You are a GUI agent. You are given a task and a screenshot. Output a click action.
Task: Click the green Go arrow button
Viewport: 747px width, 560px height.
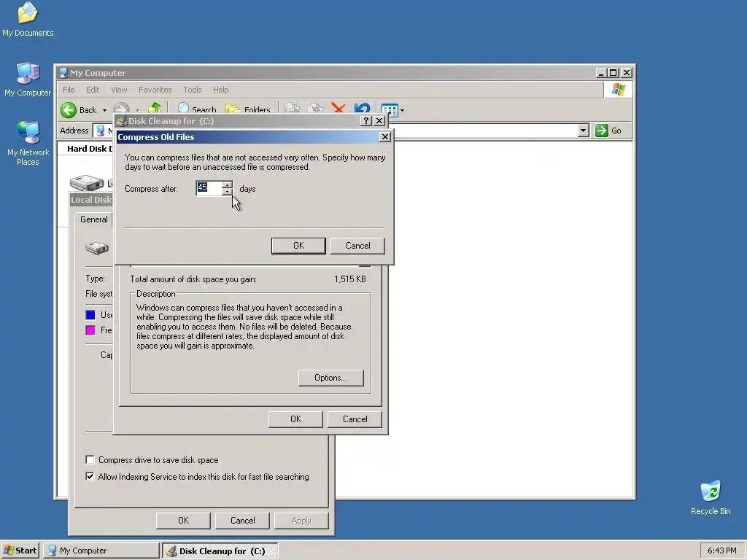point(602,131)
